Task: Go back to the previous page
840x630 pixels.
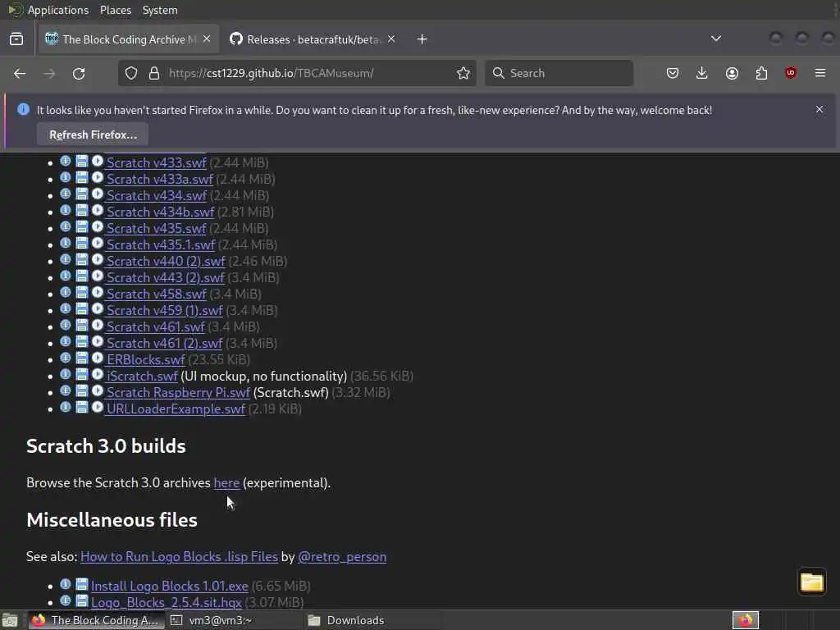Action: tap(20, 73)
